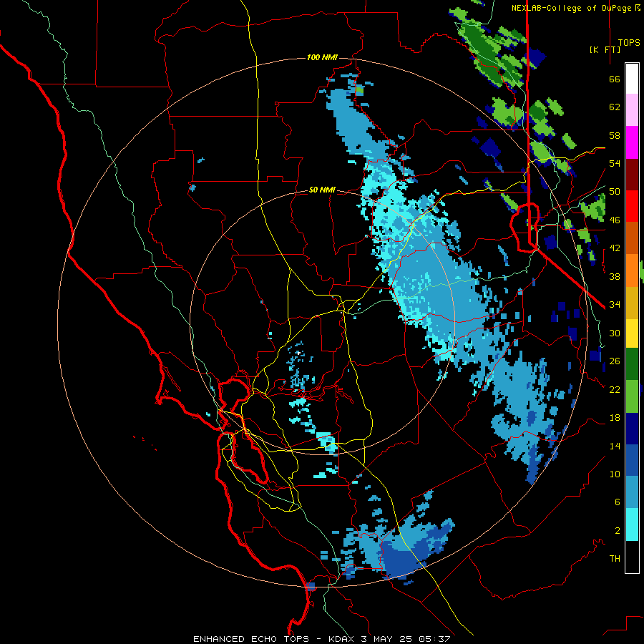Click the orange 42 legend swatch
Viewport: 644px width, 644px height.
632,270
